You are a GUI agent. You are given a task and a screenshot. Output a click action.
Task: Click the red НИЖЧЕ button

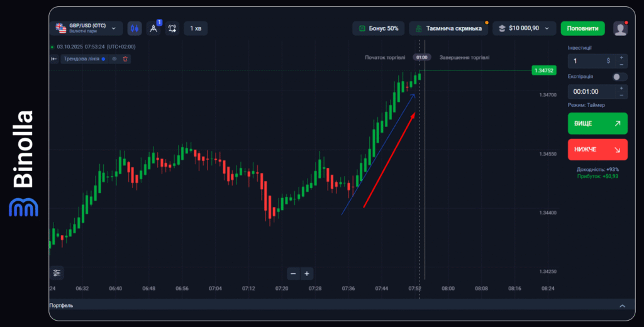(597, 150)
